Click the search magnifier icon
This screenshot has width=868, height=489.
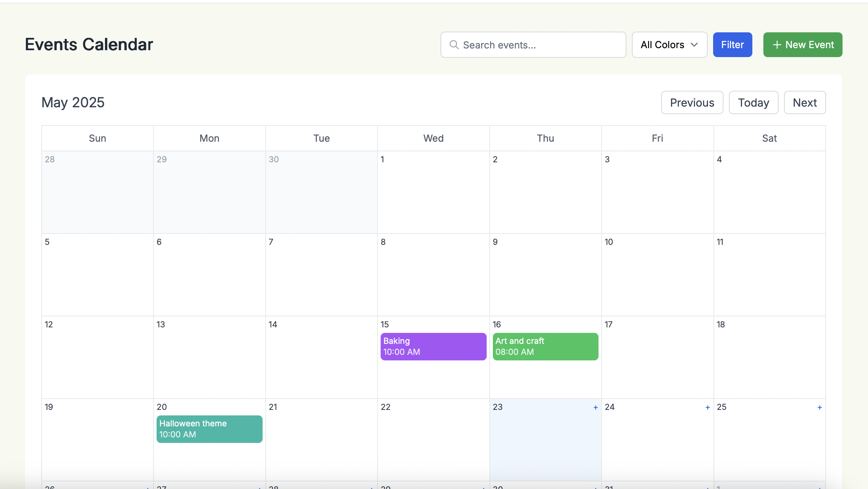(x=454, y=45)
